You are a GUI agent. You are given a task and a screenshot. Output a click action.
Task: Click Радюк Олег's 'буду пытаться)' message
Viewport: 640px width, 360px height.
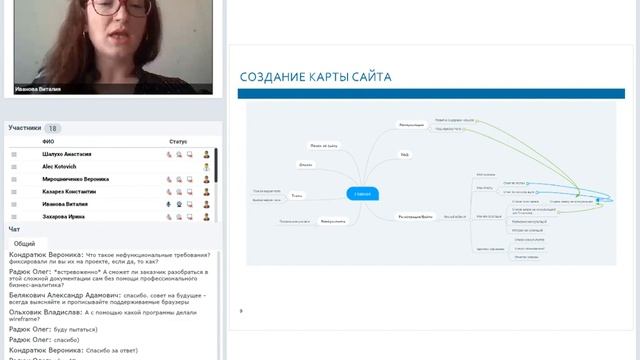click(53, 329)
